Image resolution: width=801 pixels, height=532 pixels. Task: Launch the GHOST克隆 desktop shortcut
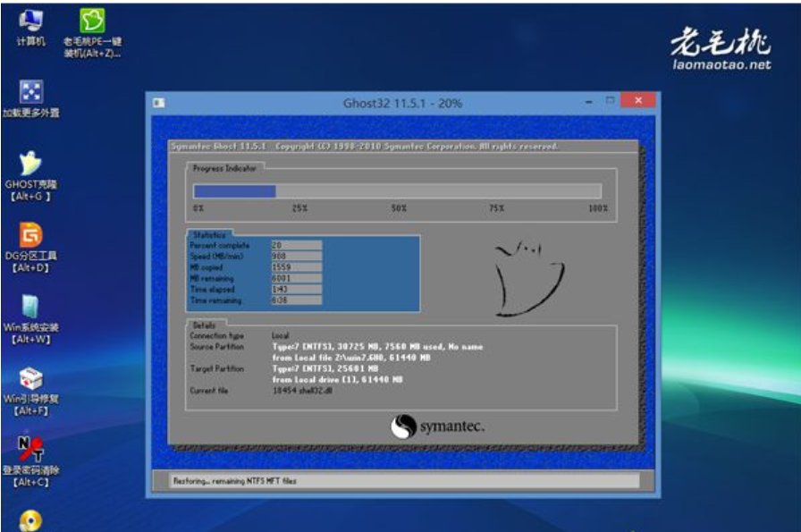point(30,164)
